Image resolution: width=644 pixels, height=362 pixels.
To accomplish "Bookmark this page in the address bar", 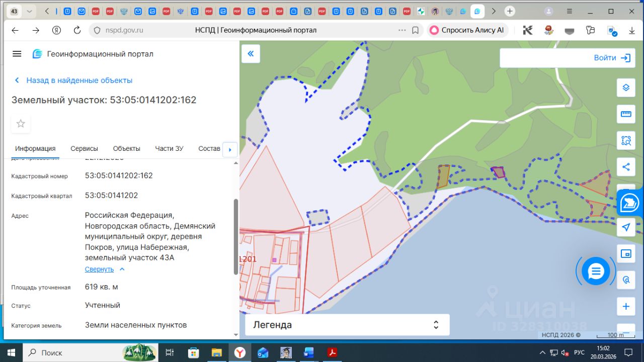I will tap(415, 30).
